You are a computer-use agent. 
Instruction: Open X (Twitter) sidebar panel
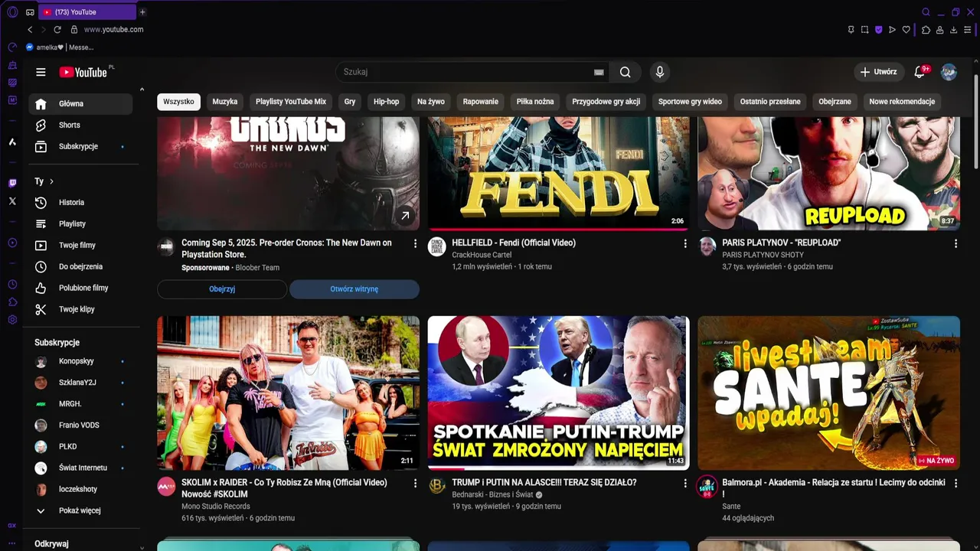[12, 201]
